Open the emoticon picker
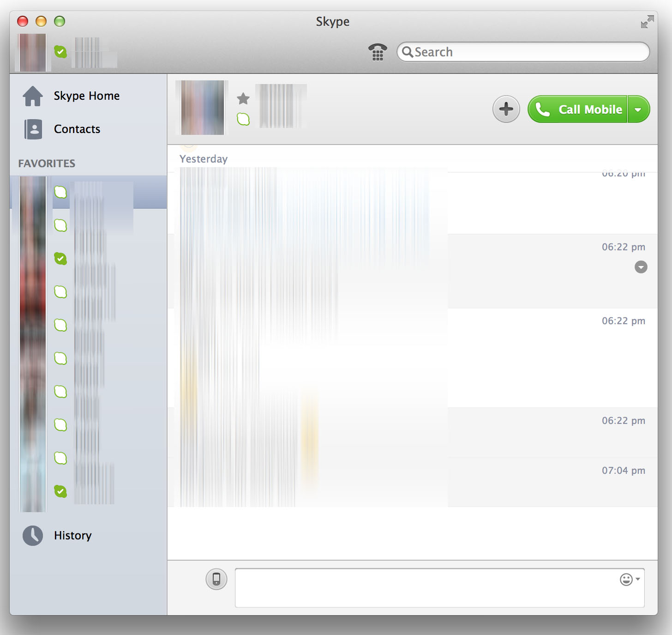This screenshot has width=672, height=635. pos(630,579)
